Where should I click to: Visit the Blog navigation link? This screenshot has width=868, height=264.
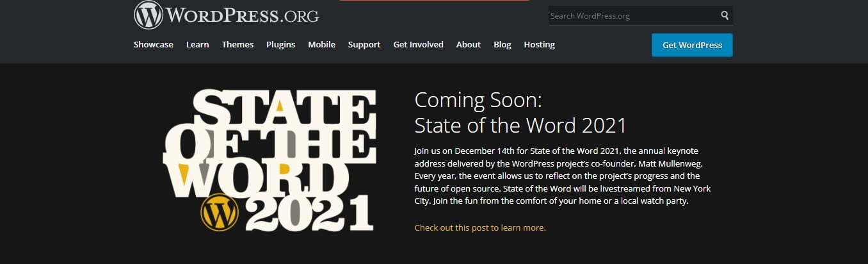click(x=502, y=45)
